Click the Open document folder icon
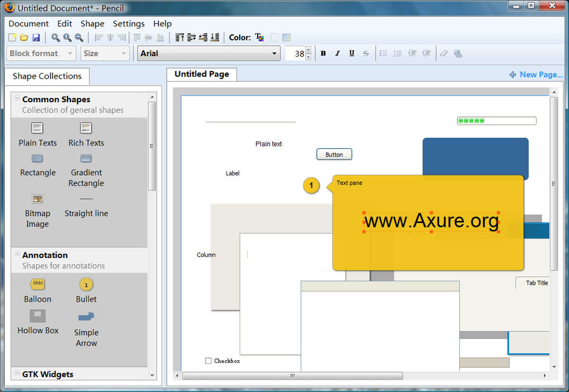 pos(24,38)
